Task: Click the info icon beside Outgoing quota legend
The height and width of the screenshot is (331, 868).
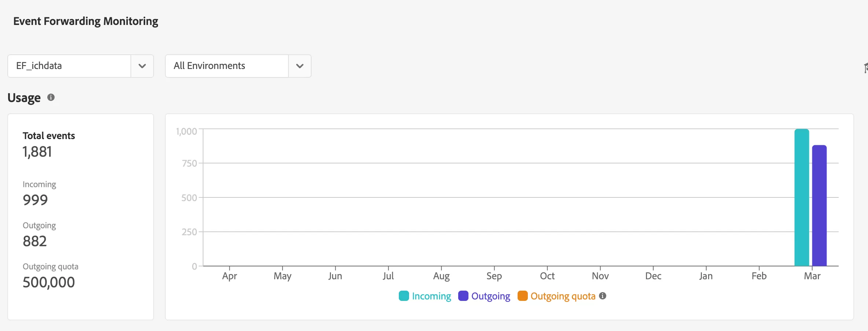Action: (603, 296)
